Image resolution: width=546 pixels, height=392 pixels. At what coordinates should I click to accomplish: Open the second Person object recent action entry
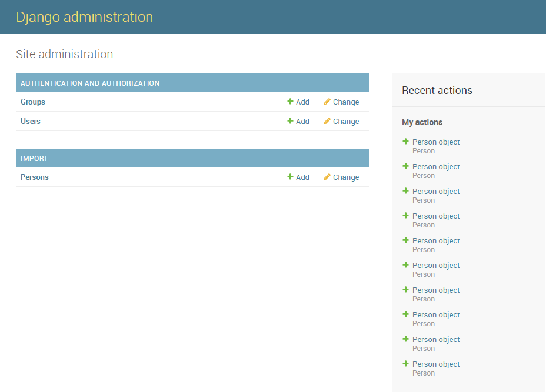[436, 166]
